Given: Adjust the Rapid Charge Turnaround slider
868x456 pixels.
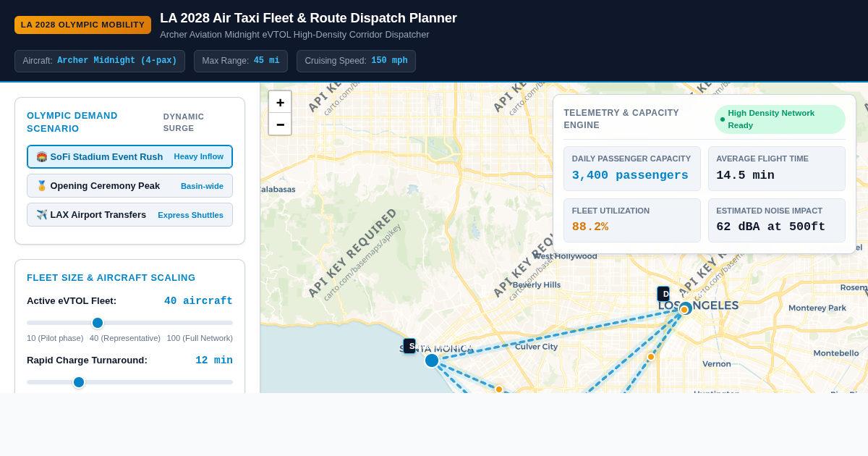Looking at the screenshot, I should [129, 382].
